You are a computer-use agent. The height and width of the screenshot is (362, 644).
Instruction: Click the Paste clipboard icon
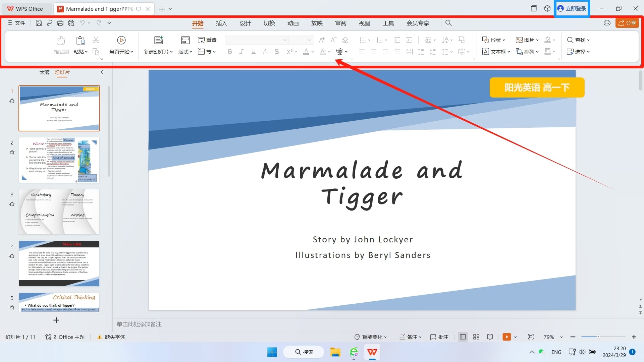click(80, 40)
